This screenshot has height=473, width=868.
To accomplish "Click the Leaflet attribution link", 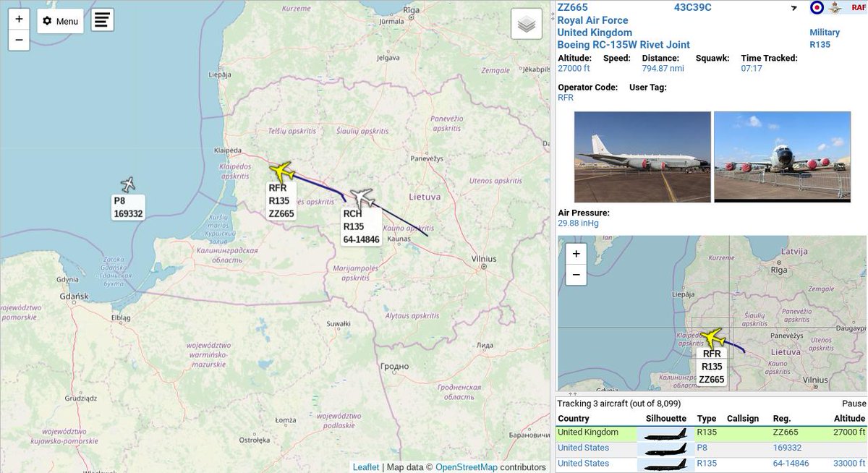I will 366,467.
